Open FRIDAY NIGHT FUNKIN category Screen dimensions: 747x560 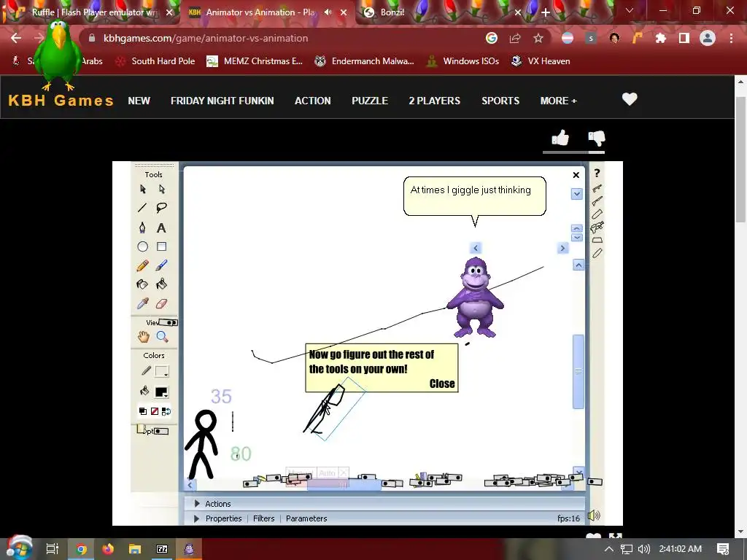(x=222, y=101)
